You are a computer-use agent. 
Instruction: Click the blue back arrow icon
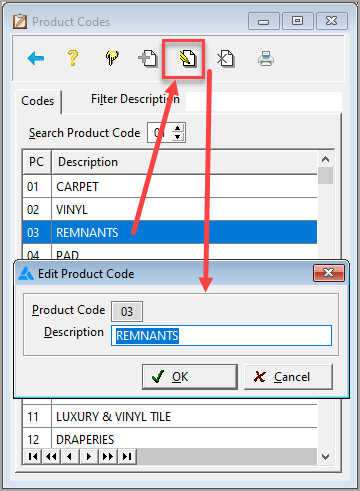(35, 59)
